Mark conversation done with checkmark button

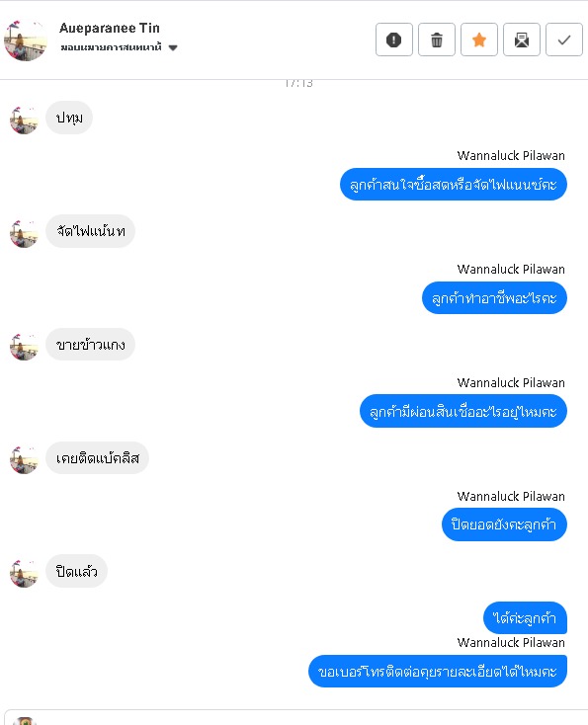[564, 40]
